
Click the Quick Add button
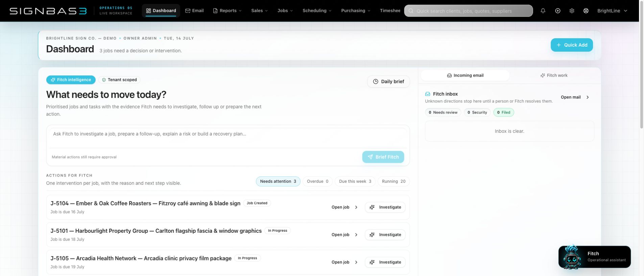point(572,45)
